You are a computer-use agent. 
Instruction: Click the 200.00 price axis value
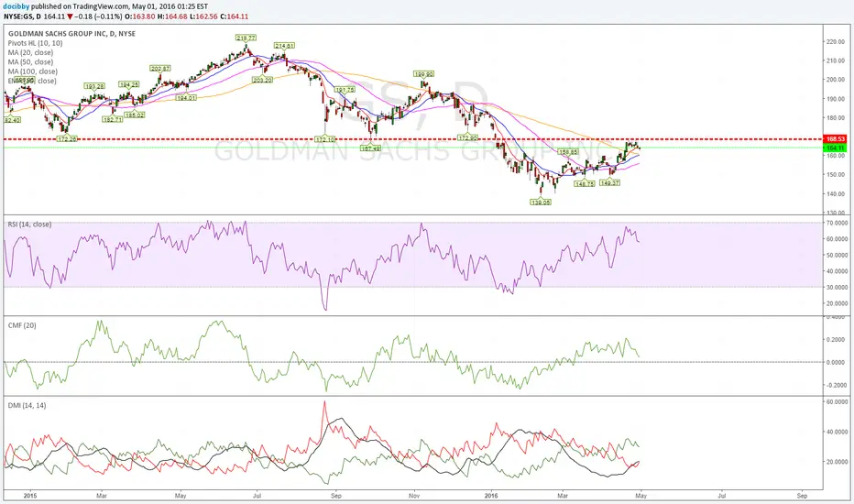[x=835, y=80]
